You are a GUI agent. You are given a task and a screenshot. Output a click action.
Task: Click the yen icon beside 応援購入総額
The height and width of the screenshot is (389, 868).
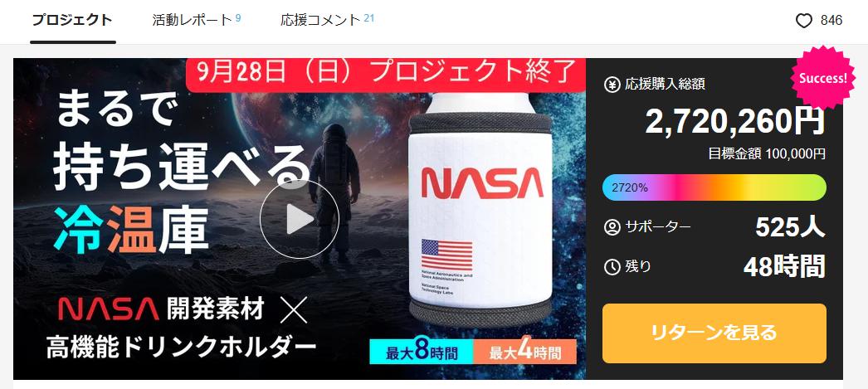click(x=612, y=85)
